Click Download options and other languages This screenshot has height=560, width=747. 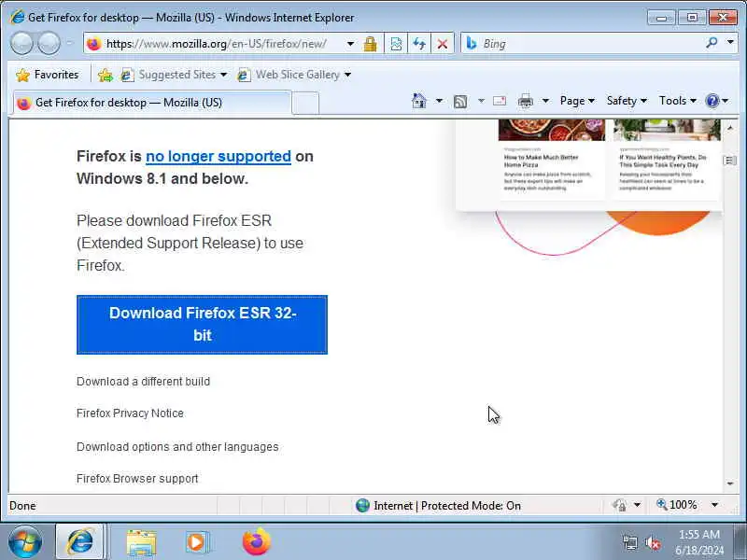(177, 447)
